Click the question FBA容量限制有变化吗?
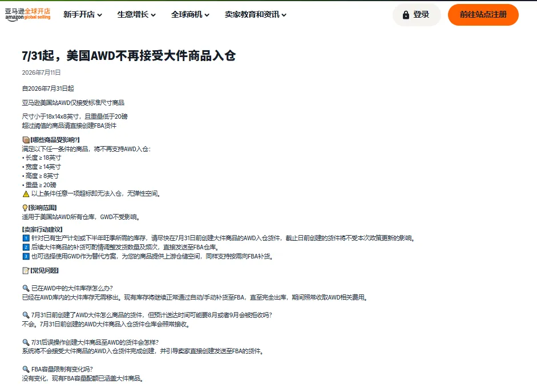537x392 pixels. (62, 369)
